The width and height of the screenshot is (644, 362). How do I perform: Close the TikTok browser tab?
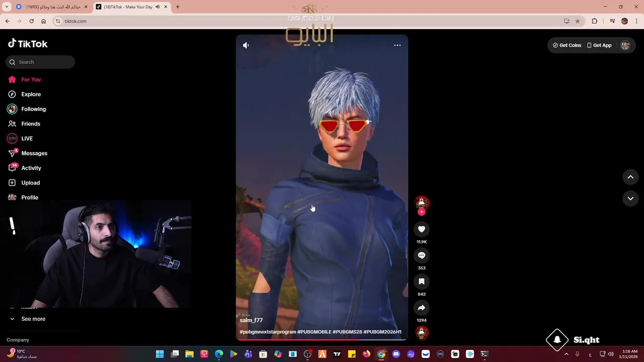(x=166, y=7)
